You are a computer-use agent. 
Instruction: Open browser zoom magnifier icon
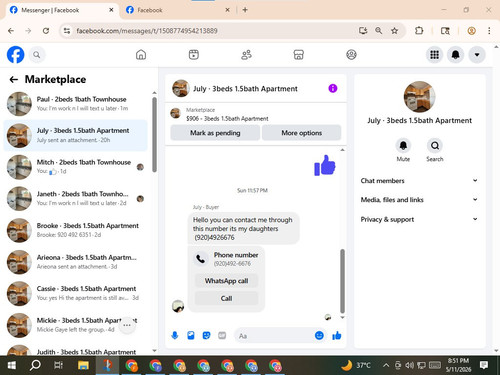(379, 31)
